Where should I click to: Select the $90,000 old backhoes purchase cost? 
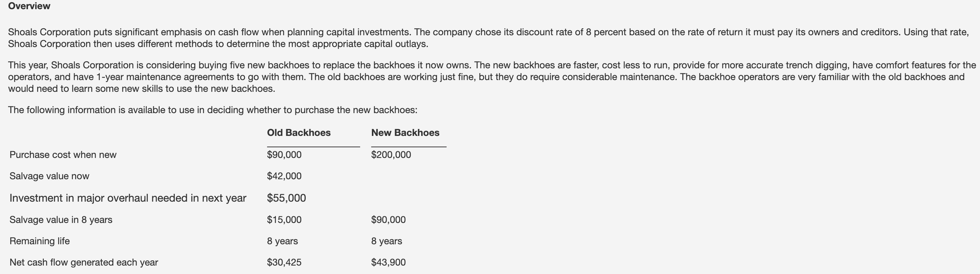(x=284, y=155)
